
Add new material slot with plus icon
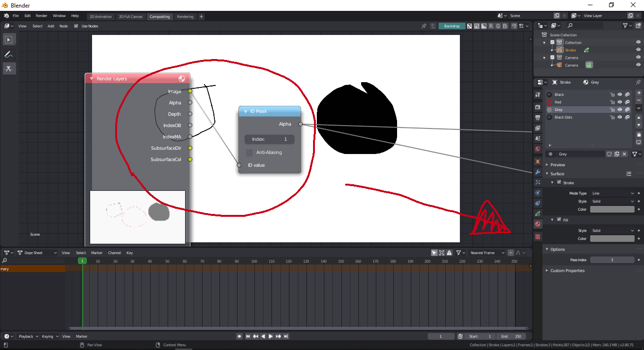(x=638, y=93)
